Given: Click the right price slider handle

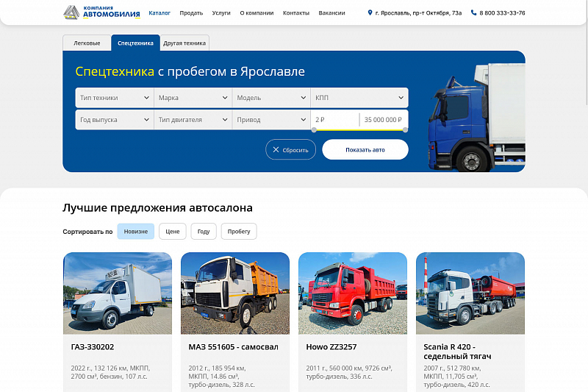Looking at the screenshot, I should tap(405, 129).
